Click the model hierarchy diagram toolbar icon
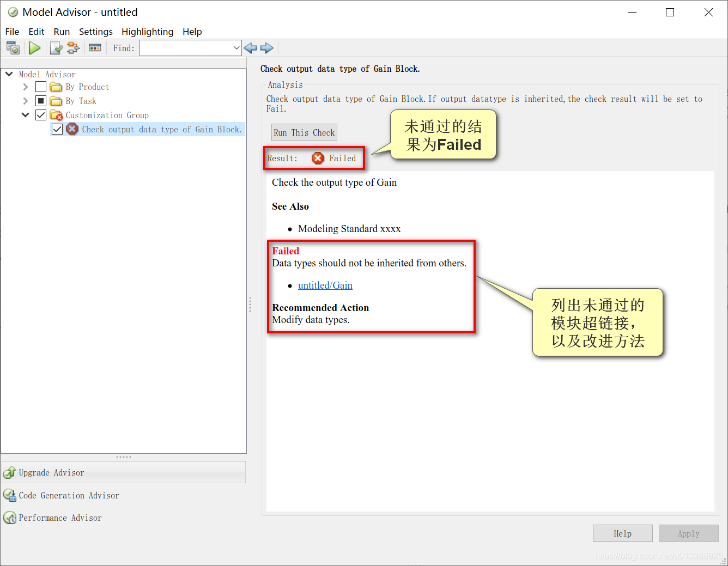This screenshot has width=728, height=566. tap(73, 48)
